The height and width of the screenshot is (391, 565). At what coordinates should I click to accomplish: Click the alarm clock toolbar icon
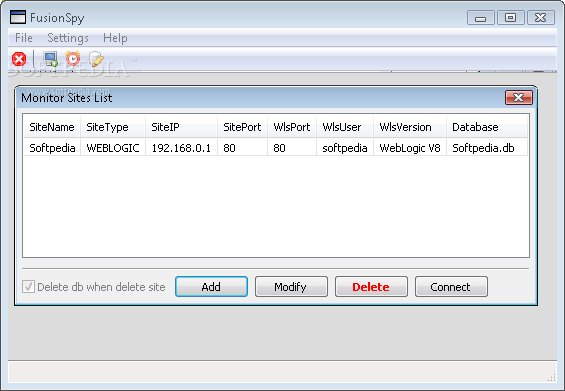pyautogui.click(x=73, y=59)
